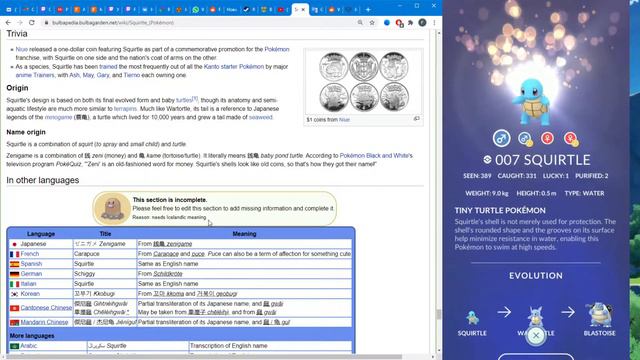Select the female Squirtle gender icon
Image resolution: width=640 pixels, height=360 pixels.
(547, 138)
